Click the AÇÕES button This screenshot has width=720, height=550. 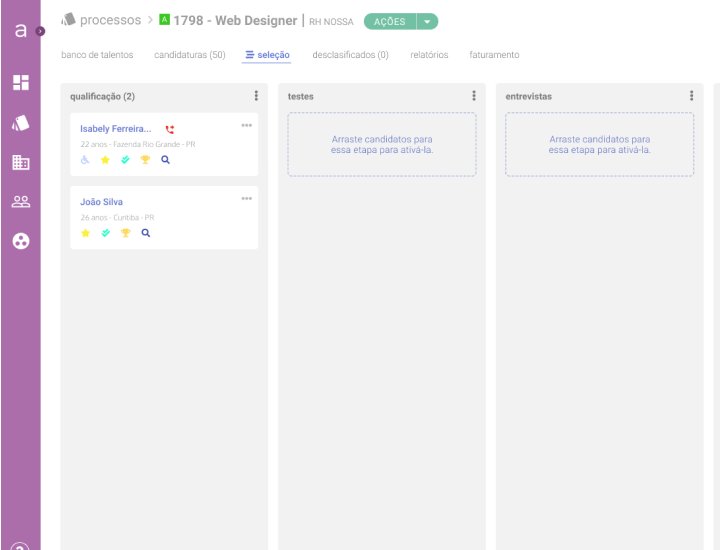point(390,22)
